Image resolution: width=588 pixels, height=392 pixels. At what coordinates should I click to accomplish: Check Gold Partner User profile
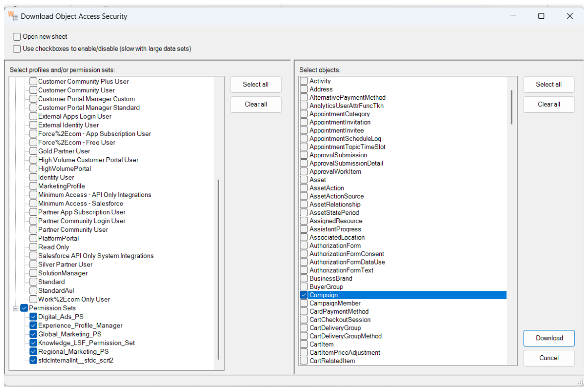tap(33, 151)
